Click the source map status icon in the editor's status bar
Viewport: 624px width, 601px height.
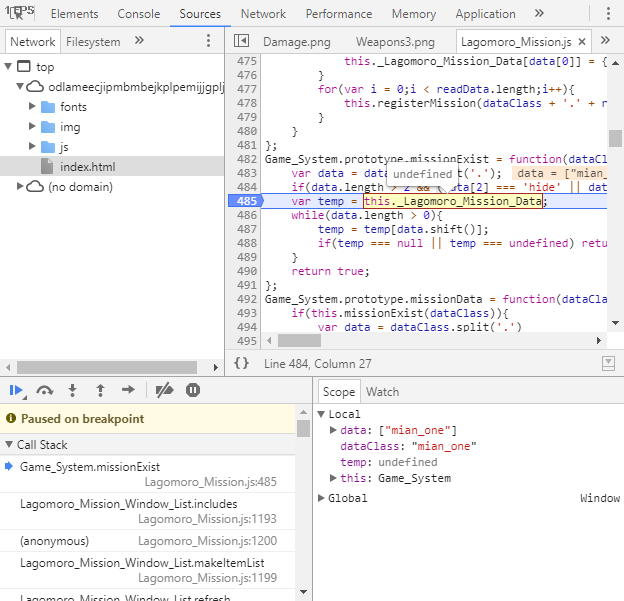coord(608,363)
